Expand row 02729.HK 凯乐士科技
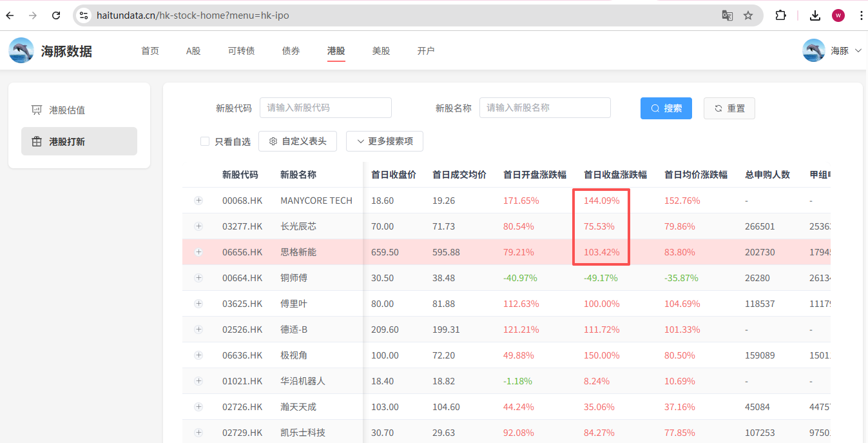The image size is (868, 443). coord(198,433)
